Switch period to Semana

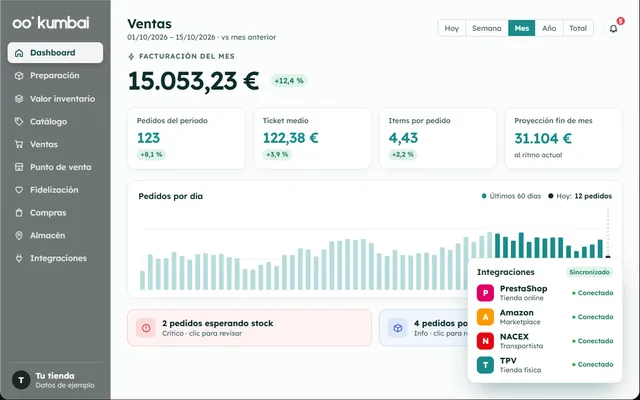click(487, 28)
